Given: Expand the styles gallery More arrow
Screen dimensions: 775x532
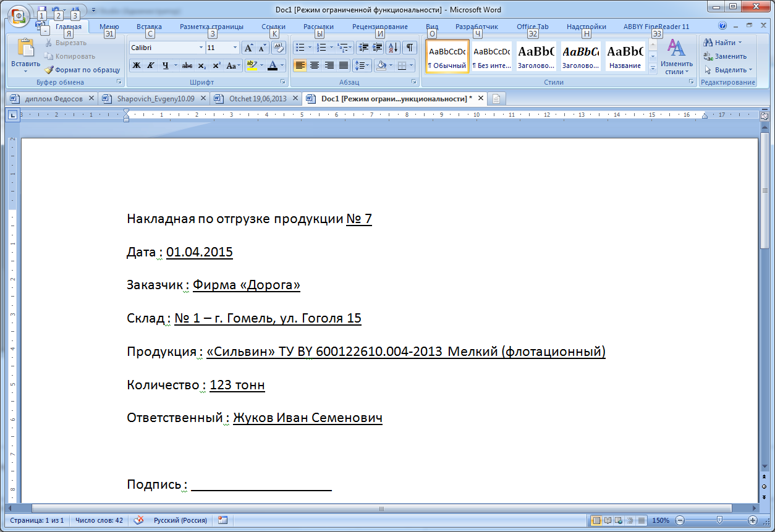Looking at the screenshot, I should point(653,69).
